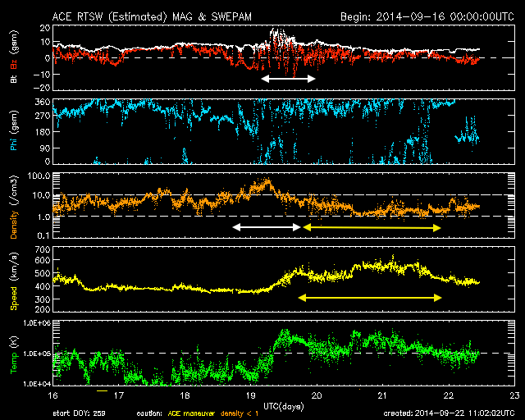
Task: Click the orange "Density (/cm3)" axis label
Action: click(x=13, y=207)
